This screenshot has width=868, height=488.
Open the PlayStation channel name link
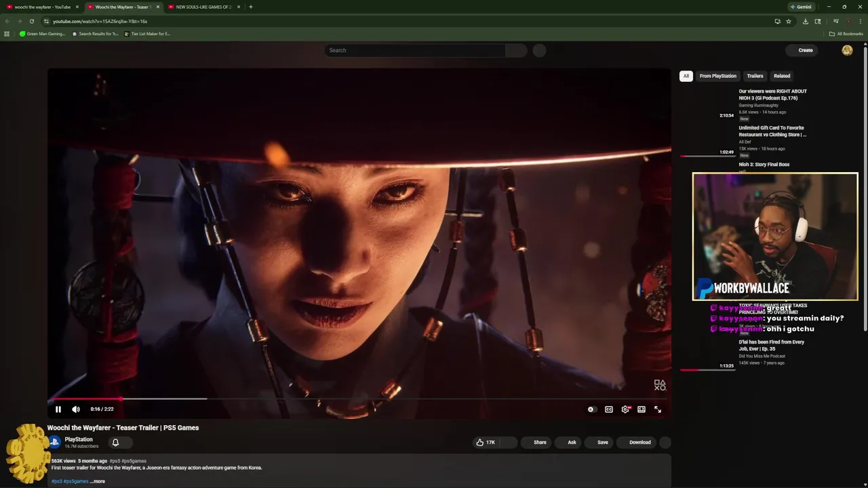[79, 440]
